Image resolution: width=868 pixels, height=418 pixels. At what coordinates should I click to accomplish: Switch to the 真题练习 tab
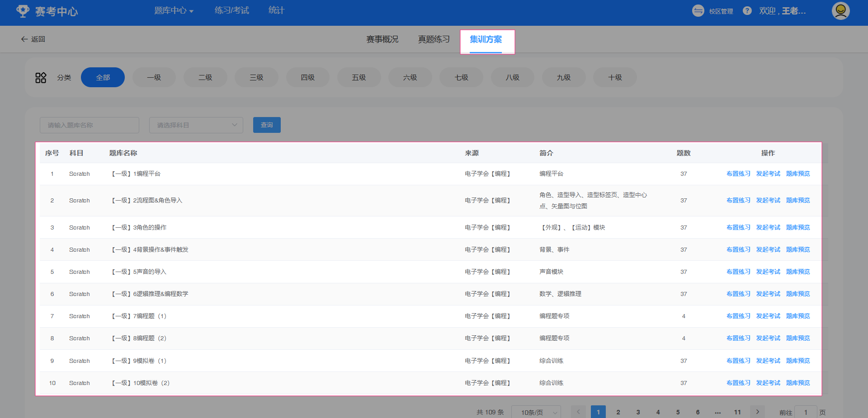(434, 40)
